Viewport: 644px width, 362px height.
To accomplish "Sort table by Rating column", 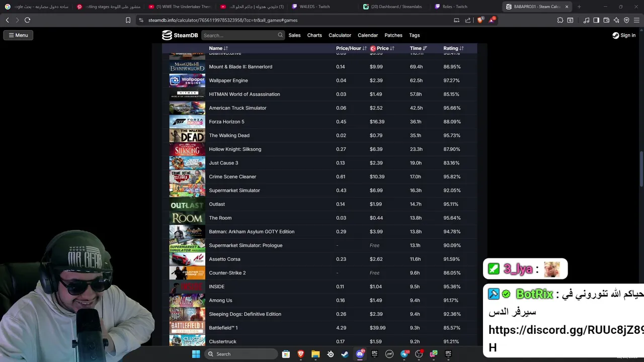I will [x=453, y=48].
